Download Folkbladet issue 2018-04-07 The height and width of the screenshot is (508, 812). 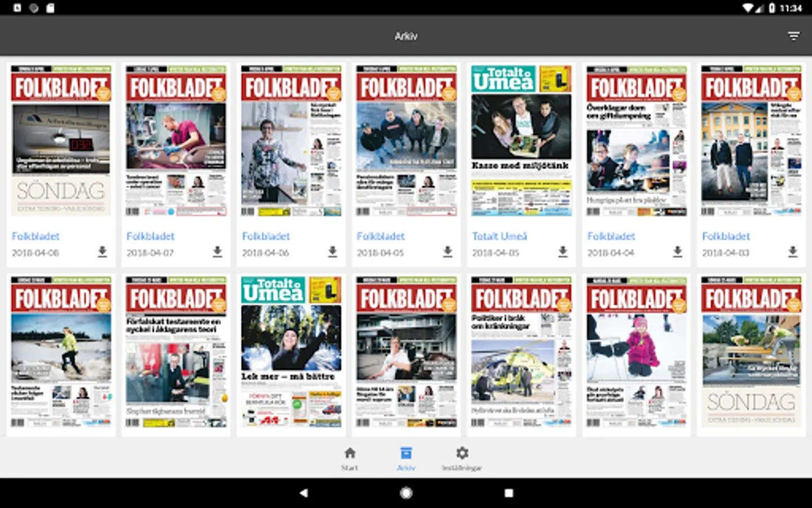(217, 252)
